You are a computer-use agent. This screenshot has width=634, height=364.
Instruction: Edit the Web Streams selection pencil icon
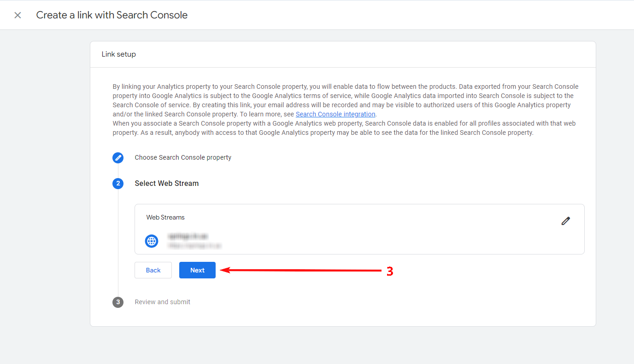[566, 221]
